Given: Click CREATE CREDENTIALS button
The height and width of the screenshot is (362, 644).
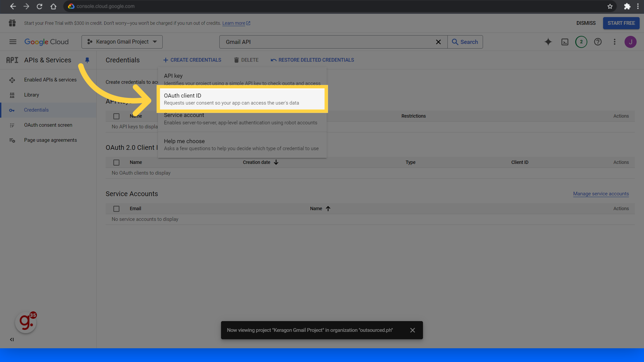Looking at the screenshot, I should click(x=192, y=60).
